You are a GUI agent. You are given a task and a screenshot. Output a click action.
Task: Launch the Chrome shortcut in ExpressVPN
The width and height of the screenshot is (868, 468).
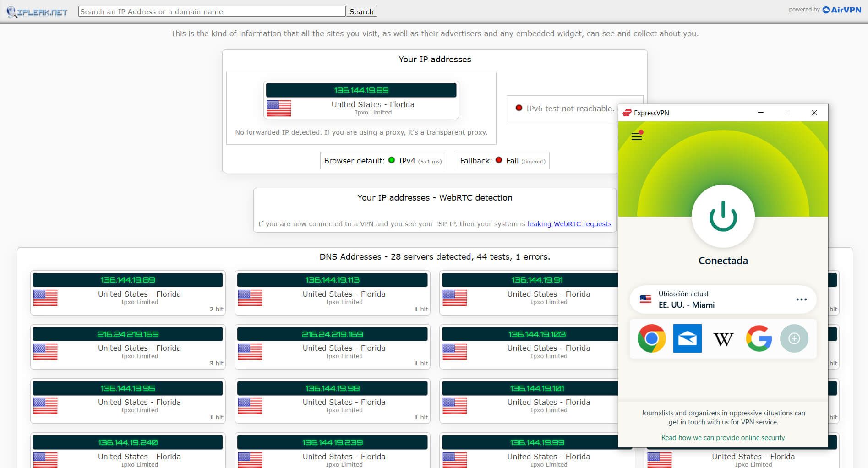click(651, 338)
